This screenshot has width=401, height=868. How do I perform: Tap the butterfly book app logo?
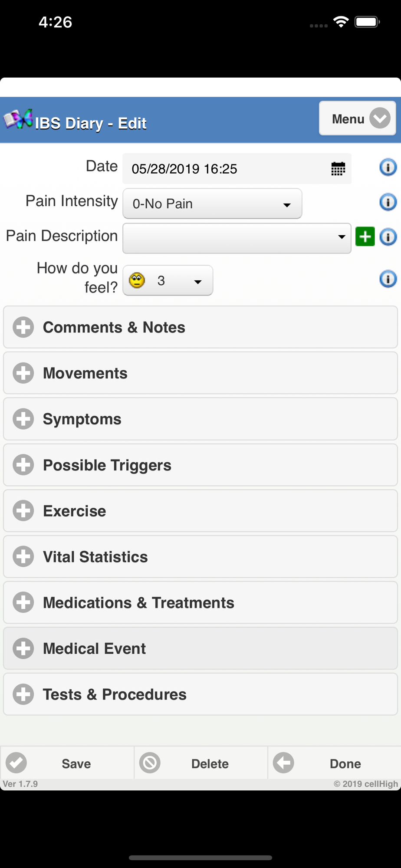coord(18,119)
